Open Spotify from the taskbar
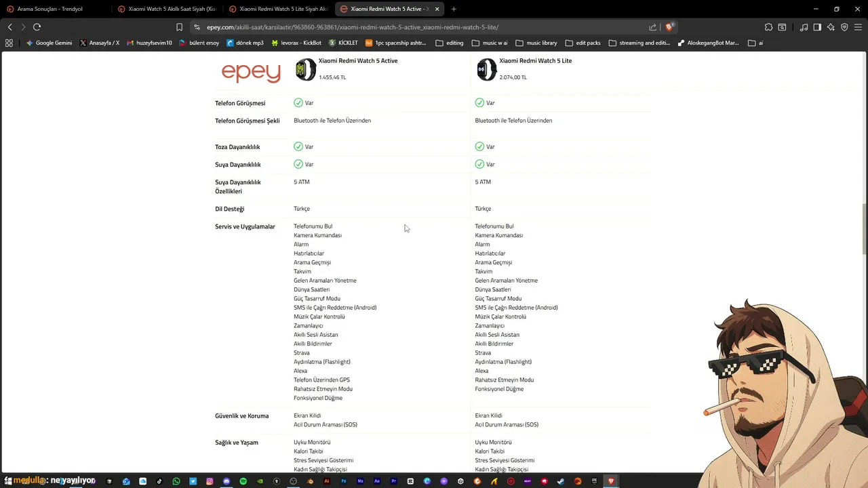Screen dimensions: 868x488 [243, 481]
